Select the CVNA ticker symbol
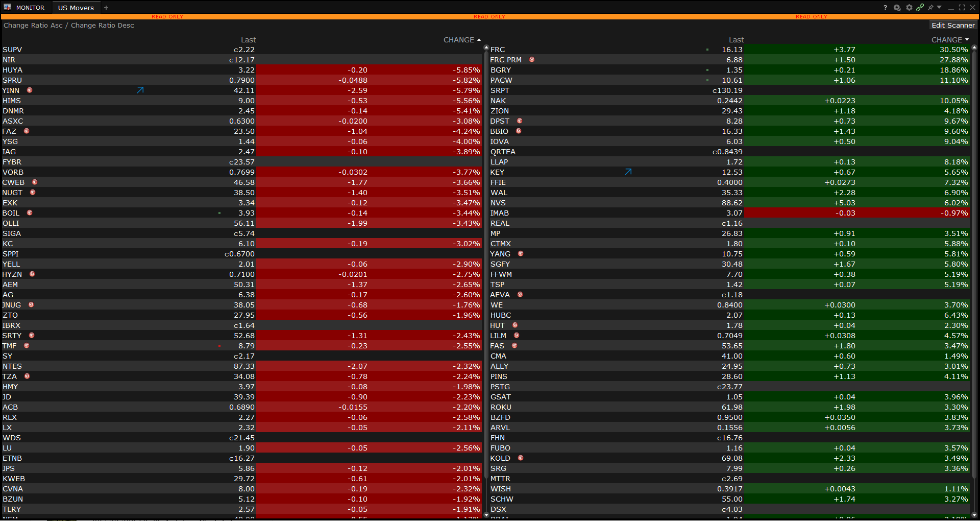The image size is (980, 521). coord(13,489)
